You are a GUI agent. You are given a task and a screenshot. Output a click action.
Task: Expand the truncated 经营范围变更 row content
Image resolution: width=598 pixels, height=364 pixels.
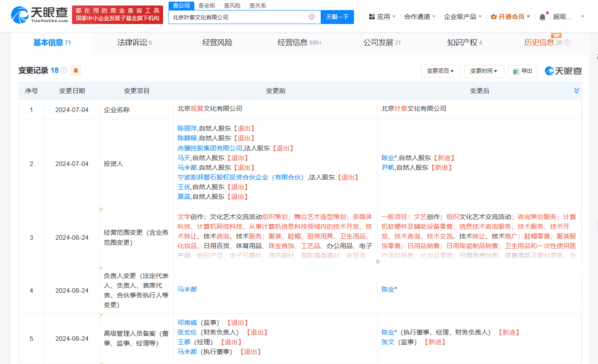tap(378, 261)
